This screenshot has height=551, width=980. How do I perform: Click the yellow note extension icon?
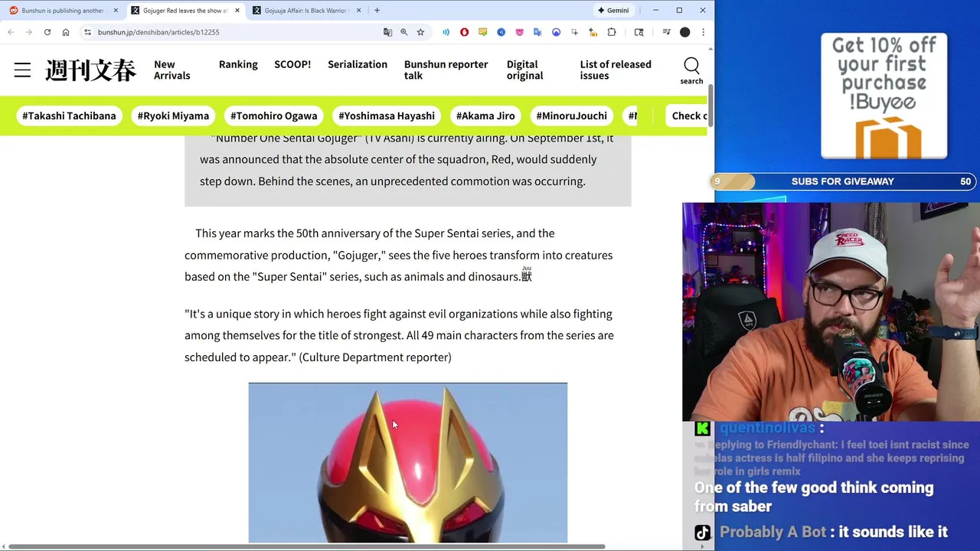click(482, 32)
